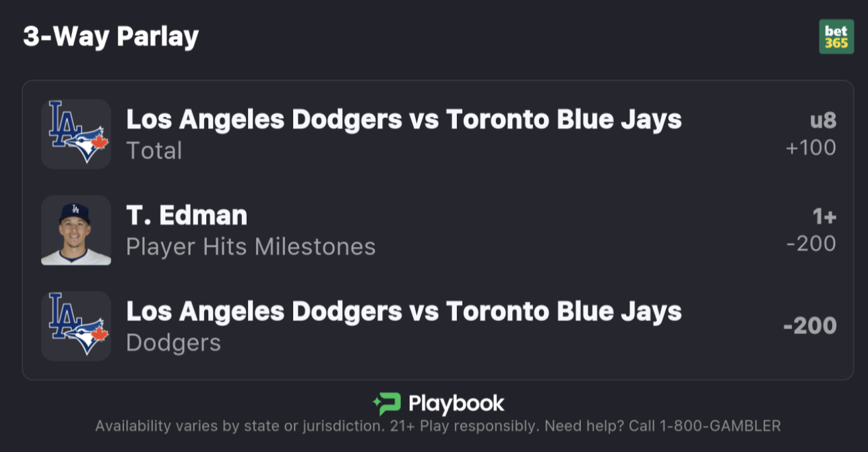The height and width of the screenshot is (452, 868).
Task: Select the u8 under line
Action: tap(823, 121)
